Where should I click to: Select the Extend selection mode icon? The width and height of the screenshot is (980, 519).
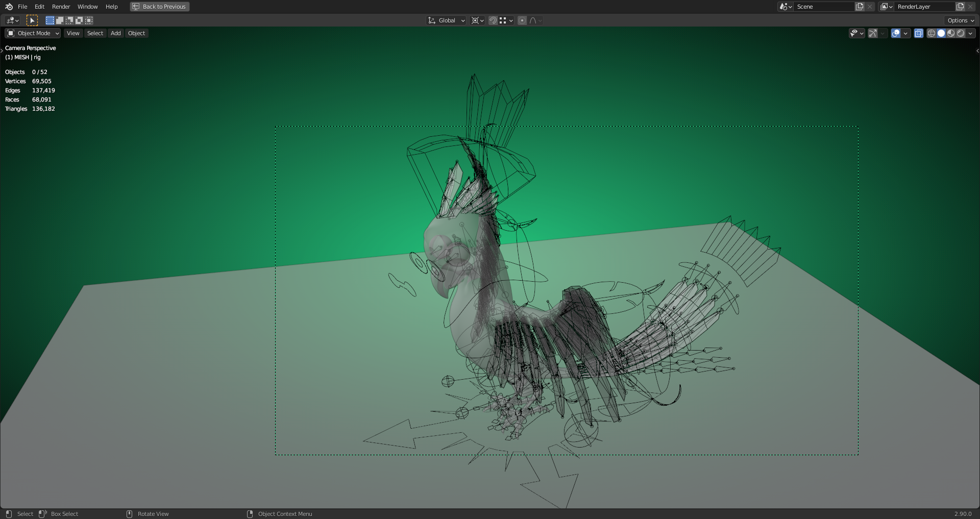[60, 20]
